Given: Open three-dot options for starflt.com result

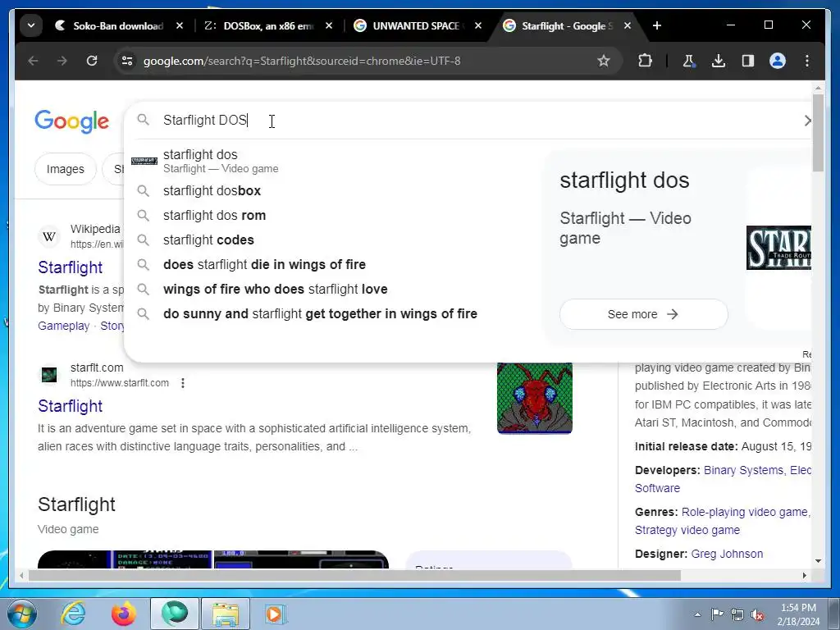Looking at the screenshot, I should (x=183, y=383).
